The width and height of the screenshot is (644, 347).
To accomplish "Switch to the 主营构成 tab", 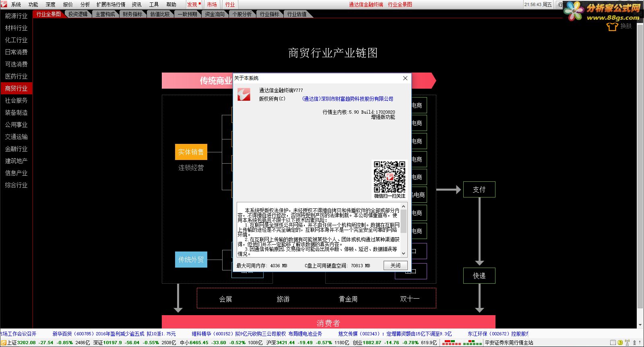I will (105, 14).
